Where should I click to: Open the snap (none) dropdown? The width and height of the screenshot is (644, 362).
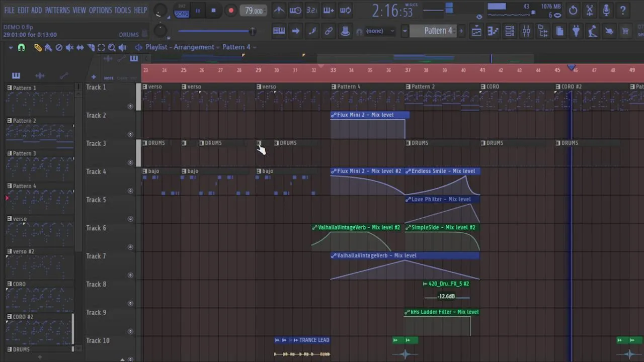coord(381,31)
